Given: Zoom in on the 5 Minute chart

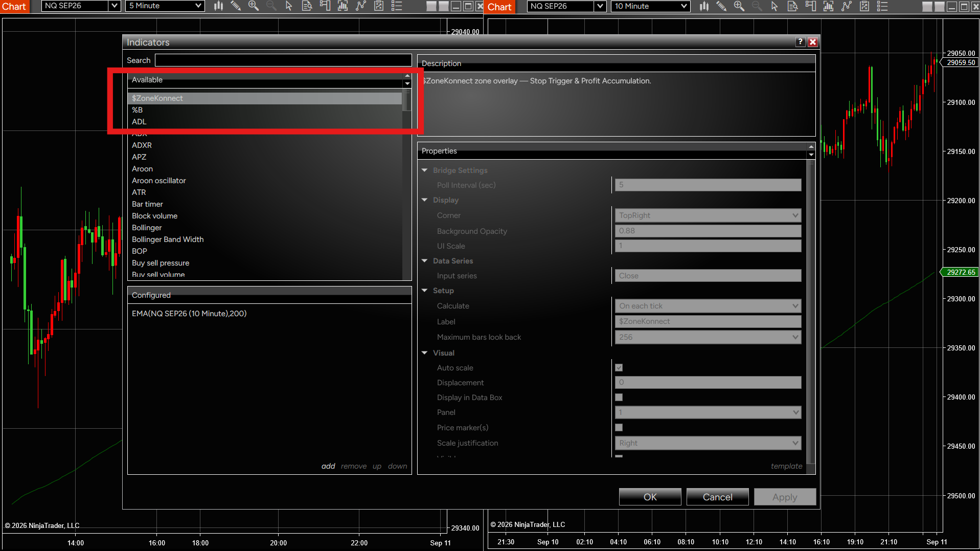Looking at the screenshot, I should pos(253,6).
